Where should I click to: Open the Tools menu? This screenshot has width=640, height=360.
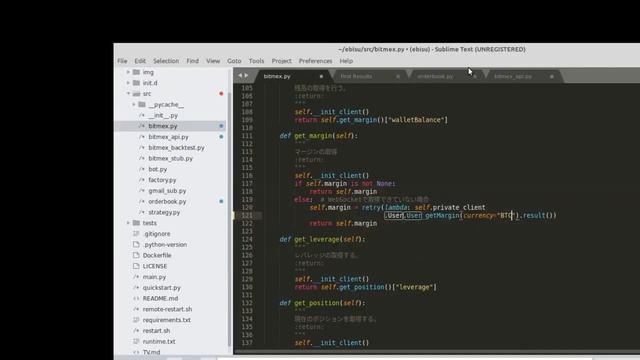[256, 61]
